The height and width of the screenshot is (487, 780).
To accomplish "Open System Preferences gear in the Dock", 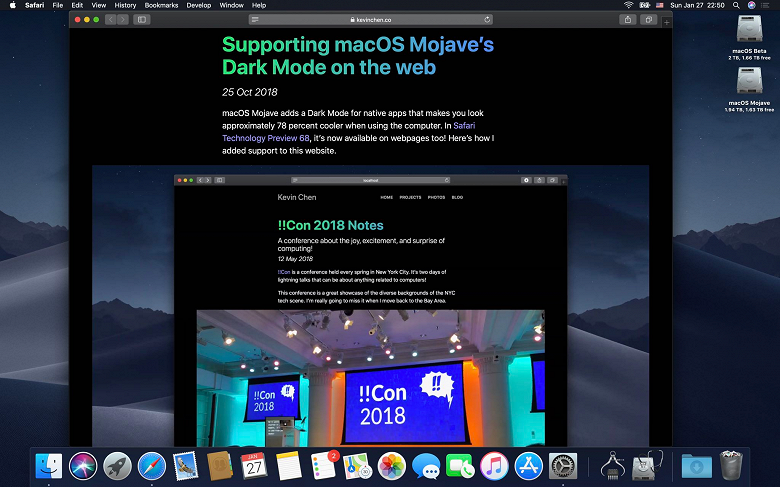I will click(563, 466).
